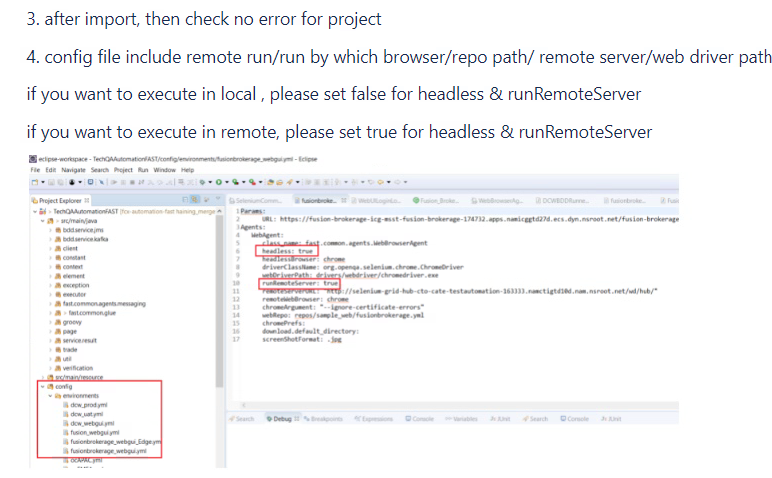Click the config folder icon
Screen dimensions: 772x478
click(50, 386)
